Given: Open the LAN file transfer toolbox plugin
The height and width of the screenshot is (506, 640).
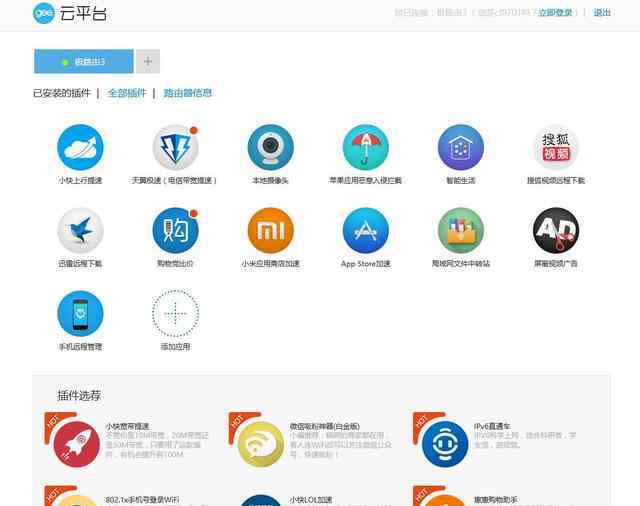Looking at the screenshot, I should [461, 231].
